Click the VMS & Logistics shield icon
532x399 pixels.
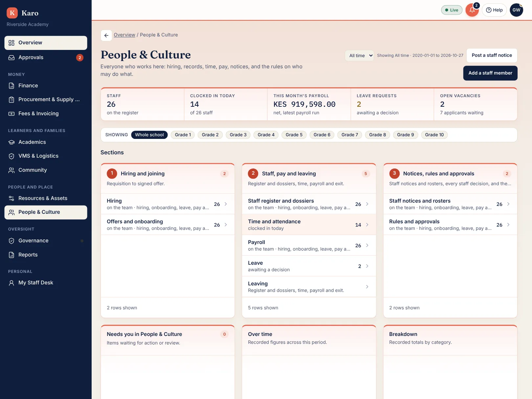point(11,156)
